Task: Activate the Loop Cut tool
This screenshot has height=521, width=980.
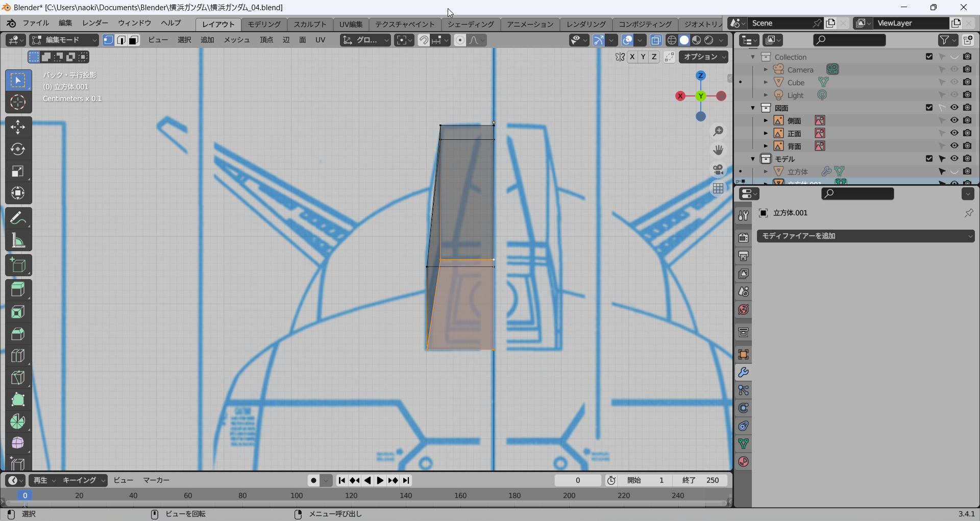Action: [18, 356]
